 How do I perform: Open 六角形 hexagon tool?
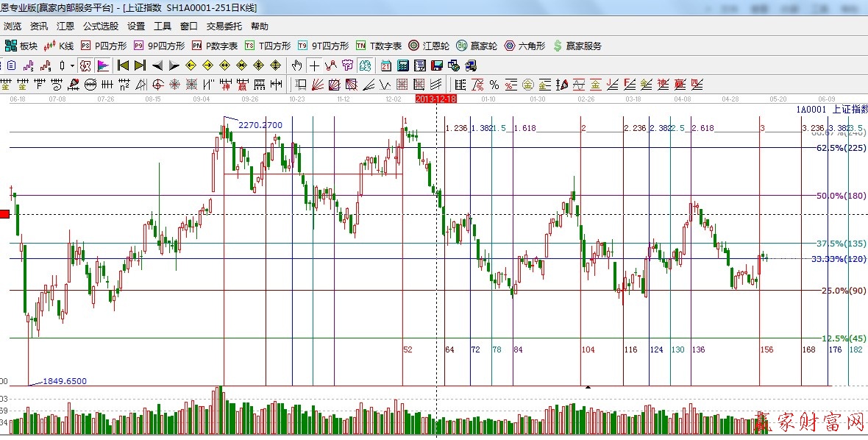(x=524, y=46)
